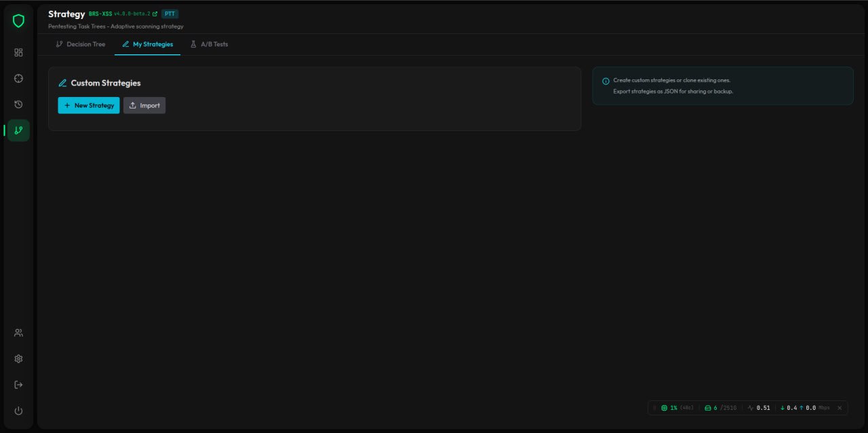Select the branch strategy icon in sidebar
Viewport: 868px width, 433px height.
tap(18, 130)
